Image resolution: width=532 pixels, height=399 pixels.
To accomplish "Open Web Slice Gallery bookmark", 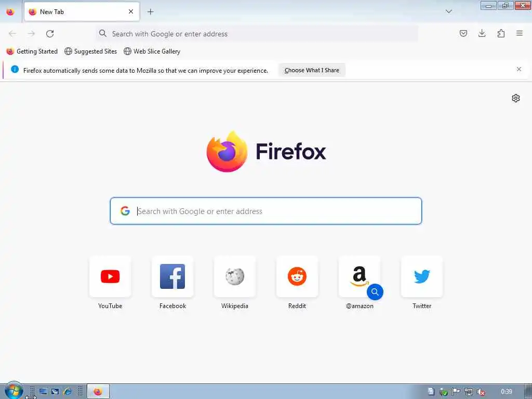I will [152, 51].
